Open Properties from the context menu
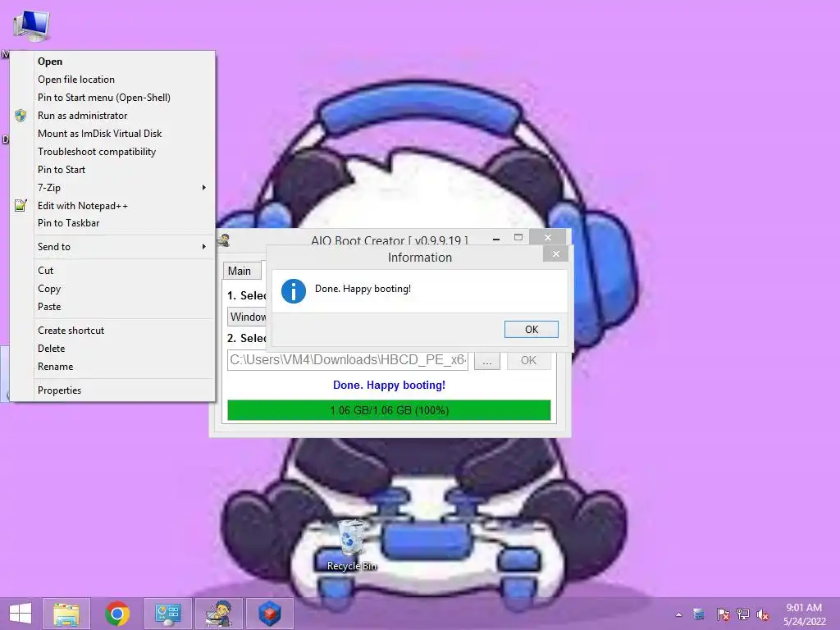Viewport: 840px width, 630px height. [x=113, y=390]
